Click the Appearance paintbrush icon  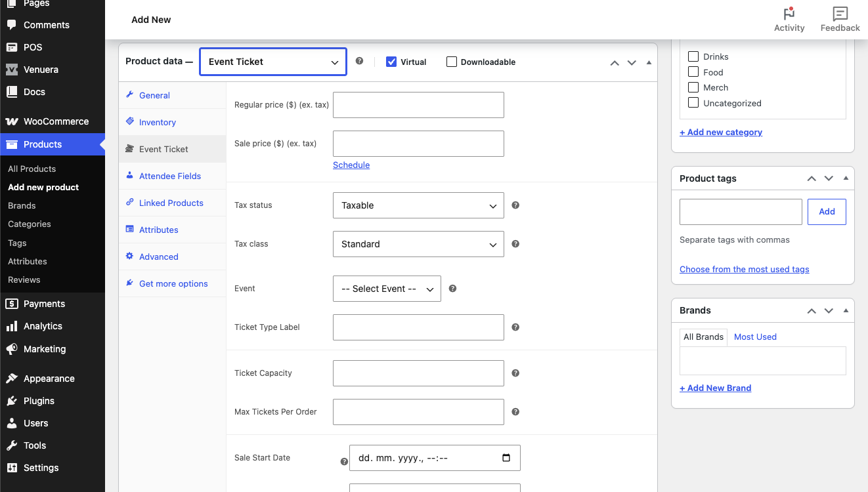12,379
